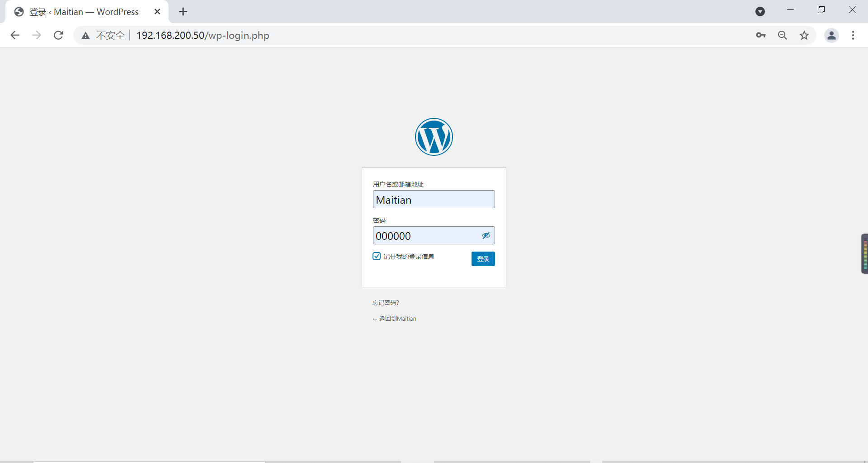Click the floating meter widget at right edge
868x463 pixels.
[865, 254]
